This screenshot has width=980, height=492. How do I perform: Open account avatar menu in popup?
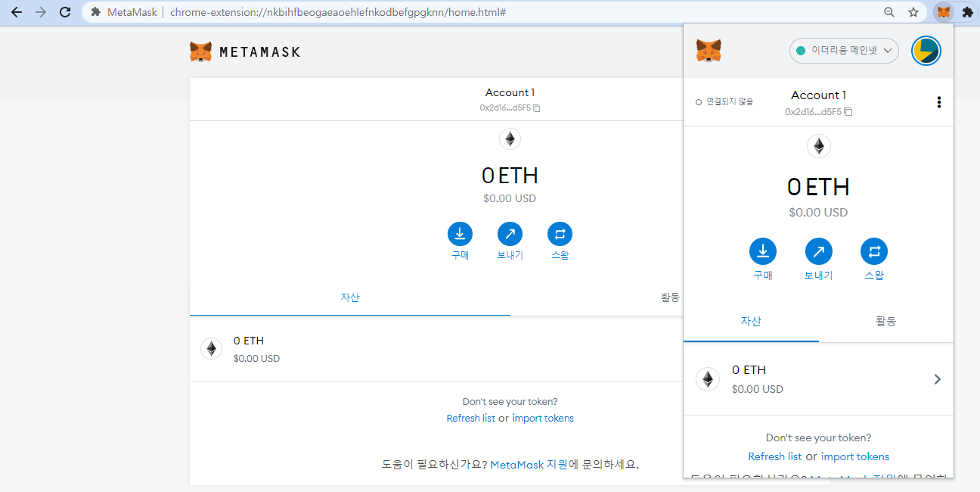click(926, 51)
